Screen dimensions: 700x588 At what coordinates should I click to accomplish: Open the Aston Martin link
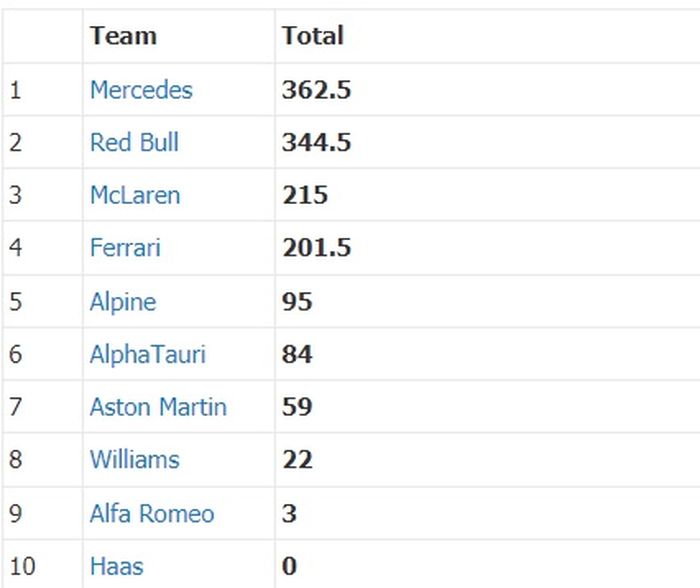[158, 407]
